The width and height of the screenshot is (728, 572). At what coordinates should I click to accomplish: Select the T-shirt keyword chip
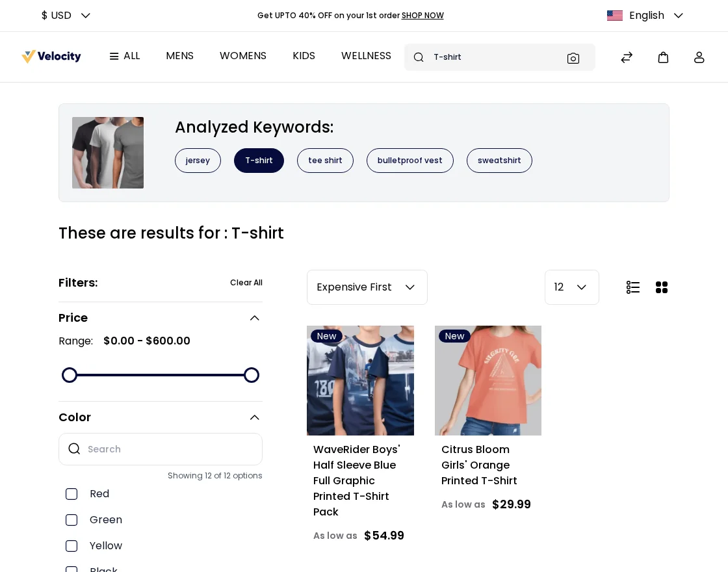(x=259, y=161)
